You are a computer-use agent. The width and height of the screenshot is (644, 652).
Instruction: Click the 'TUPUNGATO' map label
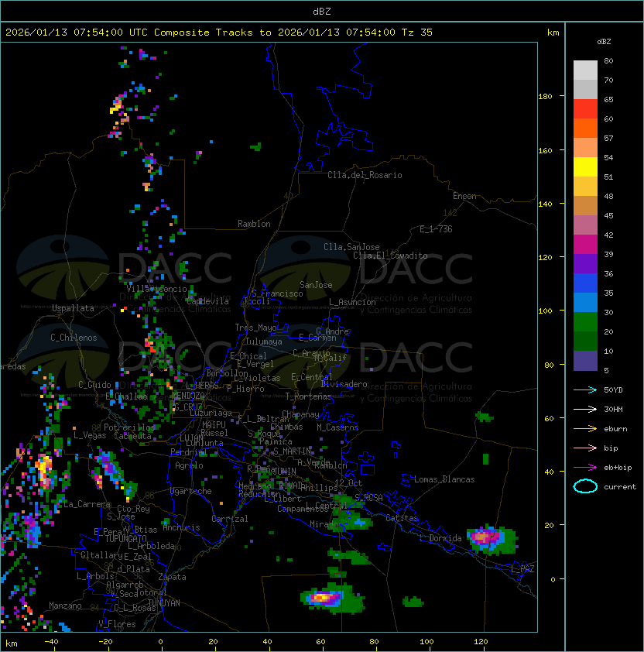[125, 539]
